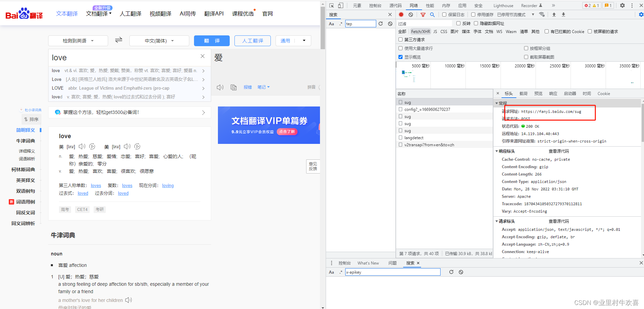Swap source and target languages
644x309 pixels.
click(119, 40)
